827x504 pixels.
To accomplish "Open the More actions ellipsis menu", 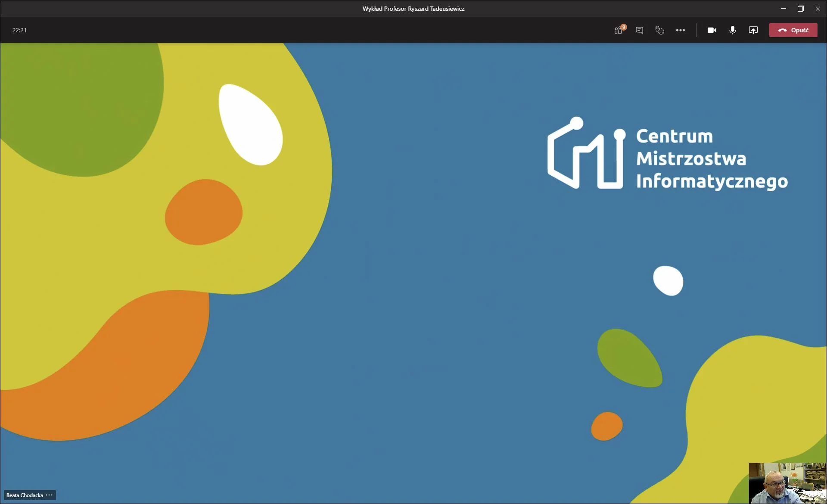I will point(681,30).
